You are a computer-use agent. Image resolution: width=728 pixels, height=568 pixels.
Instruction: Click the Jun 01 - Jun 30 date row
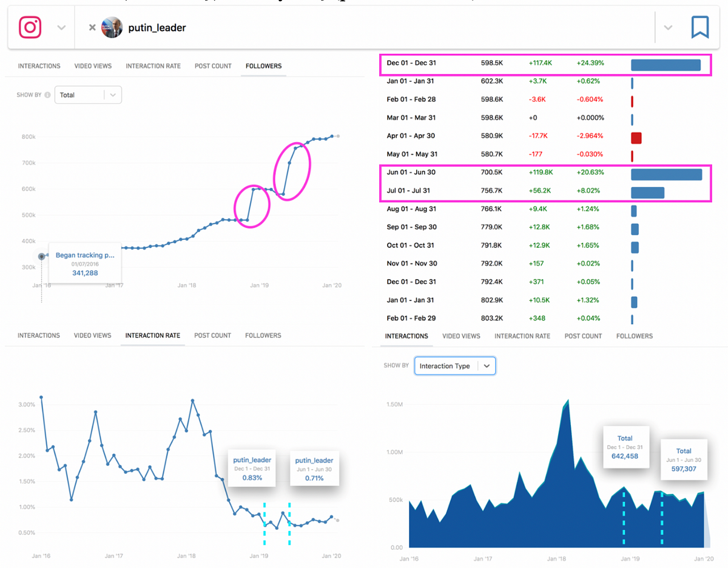click(411, 172)
